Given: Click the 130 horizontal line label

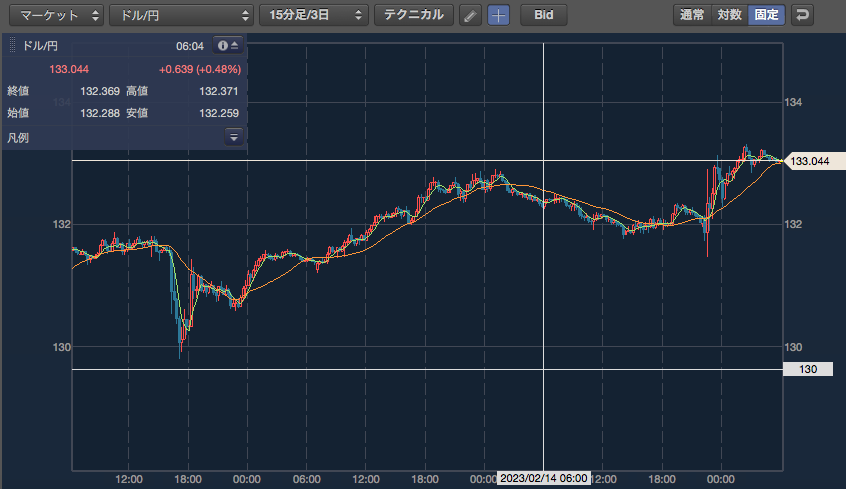Looking at the screenshot, I should (x=808, y=369).
